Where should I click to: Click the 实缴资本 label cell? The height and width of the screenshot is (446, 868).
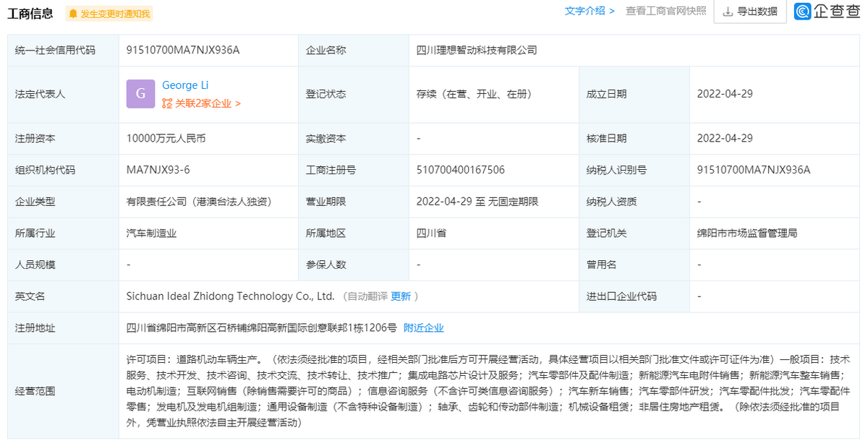click(353, 138)
